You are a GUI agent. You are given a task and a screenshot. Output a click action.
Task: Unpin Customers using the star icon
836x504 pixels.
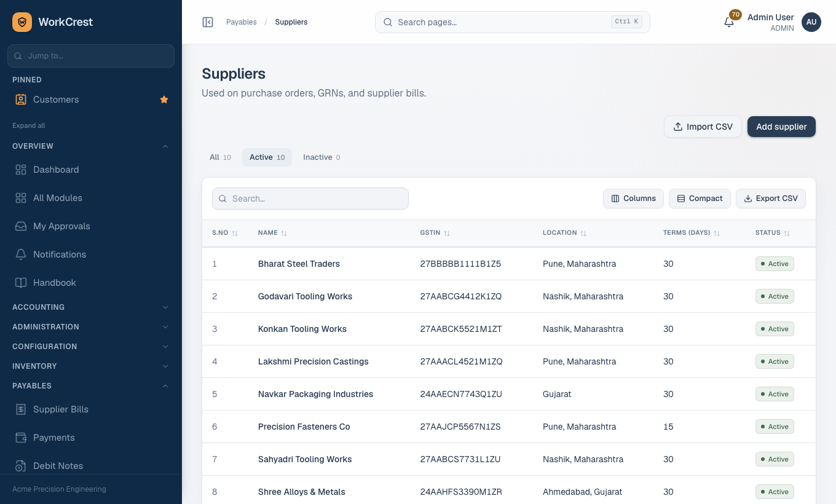(164, 100)
